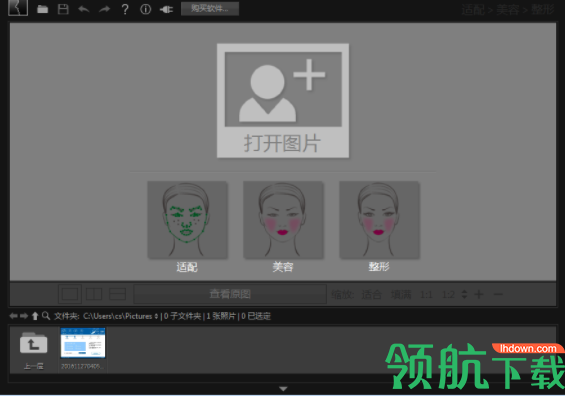Click the application logo icon
This screenshot has height=396, width=565.
18,8
